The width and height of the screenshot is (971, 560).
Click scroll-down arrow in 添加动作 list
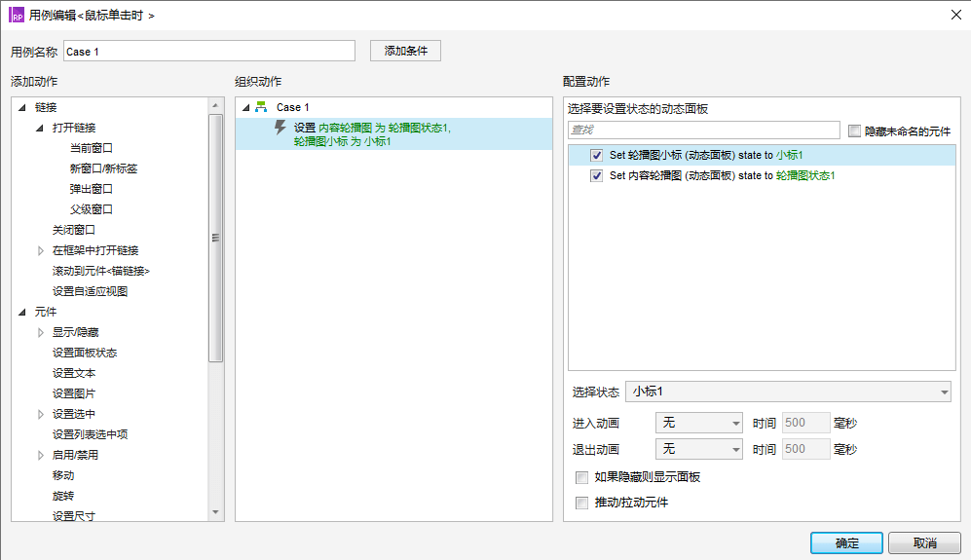point(215,512)
